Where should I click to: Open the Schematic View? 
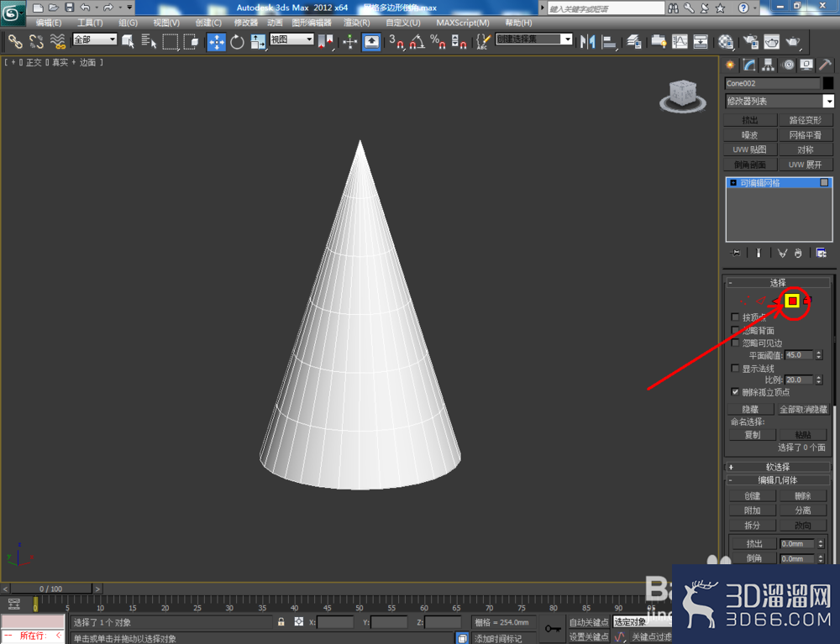701,42
